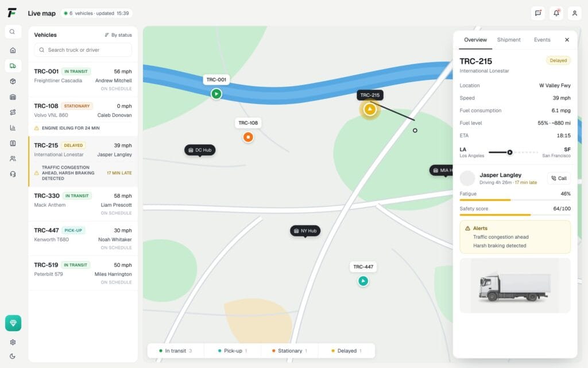Screen dimensions: 588x368
Task: Close the TRC-215 detail panel
Action: click(567, 40)
